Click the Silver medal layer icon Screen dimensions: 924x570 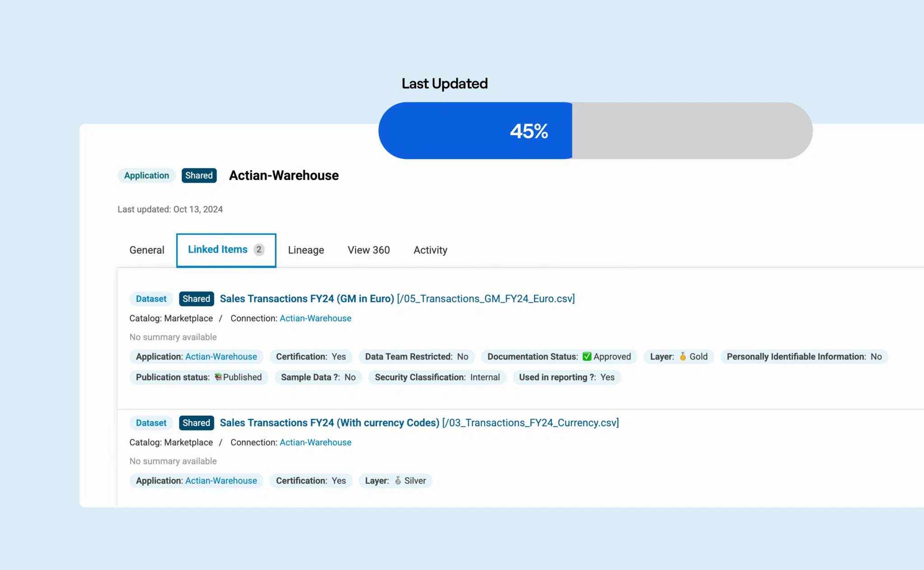398,481
